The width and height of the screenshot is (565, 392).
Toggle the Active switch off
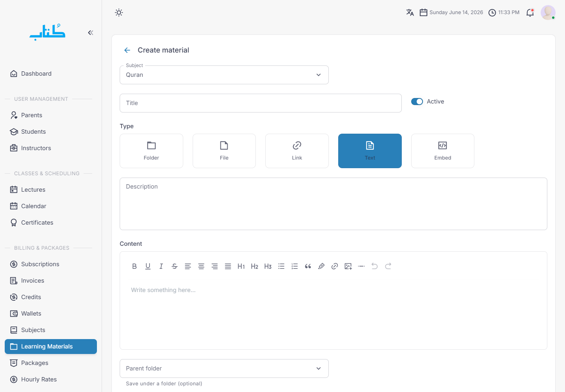(417, 102)
